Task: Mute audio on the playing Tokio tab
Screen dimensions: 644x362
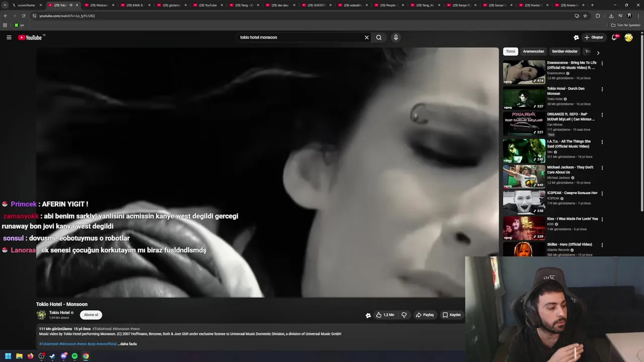Action: pos(70,5)
